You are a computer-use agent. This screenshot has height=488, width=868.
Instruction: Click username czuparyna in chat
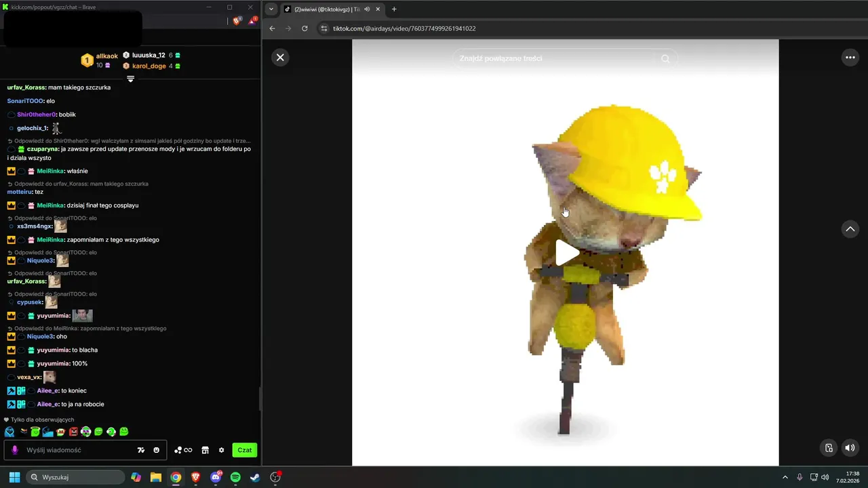(x=43, y=148)
